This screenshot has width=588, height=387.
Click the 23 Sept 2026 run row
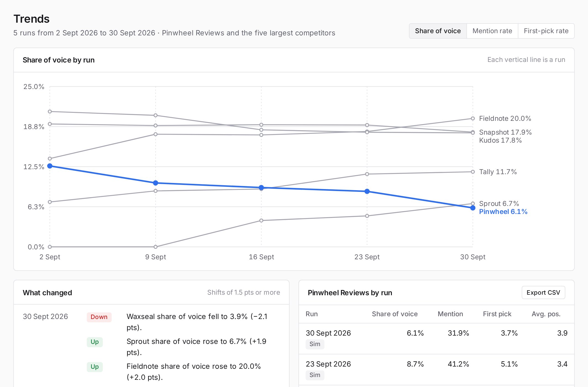[x=437, y=370]
